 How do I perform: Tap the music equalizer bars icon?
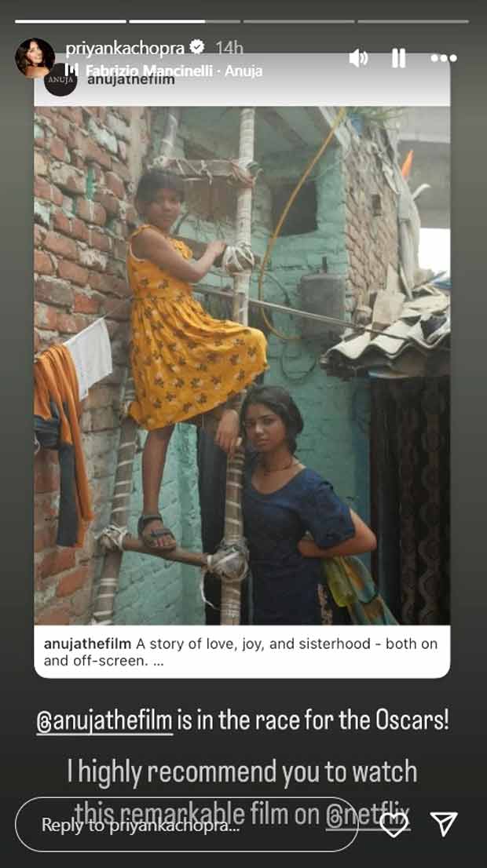[x=71, y=71]
